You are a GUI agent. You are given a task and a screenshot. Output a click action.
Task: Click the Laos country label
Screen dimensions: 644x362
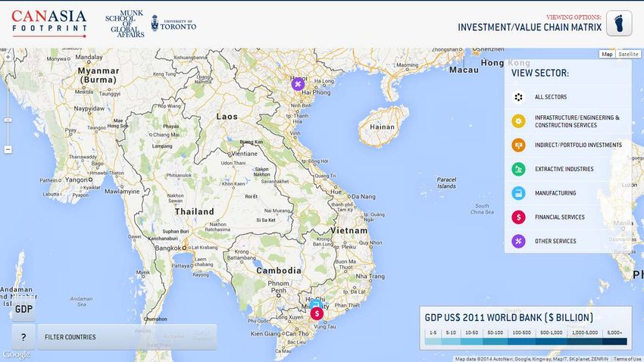pos(227,117)
